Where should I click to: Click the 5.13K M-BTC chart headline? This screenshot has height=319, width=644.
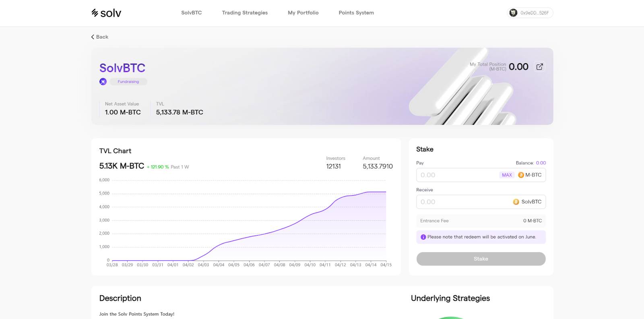click(122, 166)
